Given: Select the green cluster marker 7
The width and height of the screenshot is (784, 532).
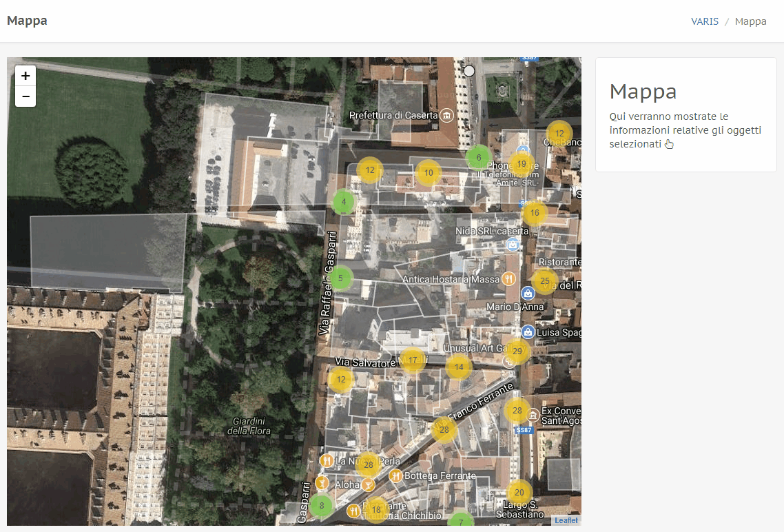Looking at the screenshot, I should [x=460, y=520].
